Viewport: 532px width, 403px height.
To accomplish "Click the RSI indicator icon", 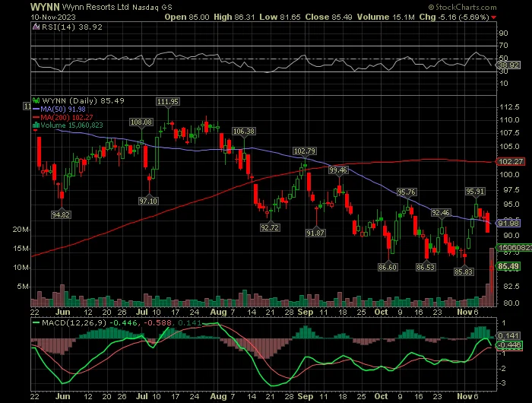I will pyautogui.click(x=36, y=27).
